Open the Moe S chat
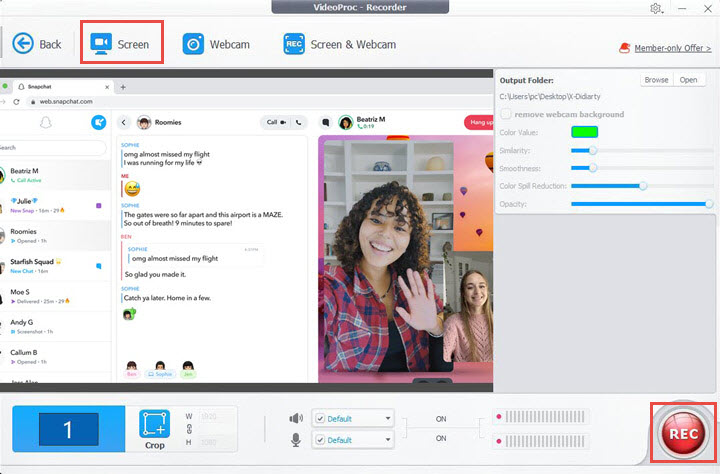Screen dimensions: 720x474 55,296
